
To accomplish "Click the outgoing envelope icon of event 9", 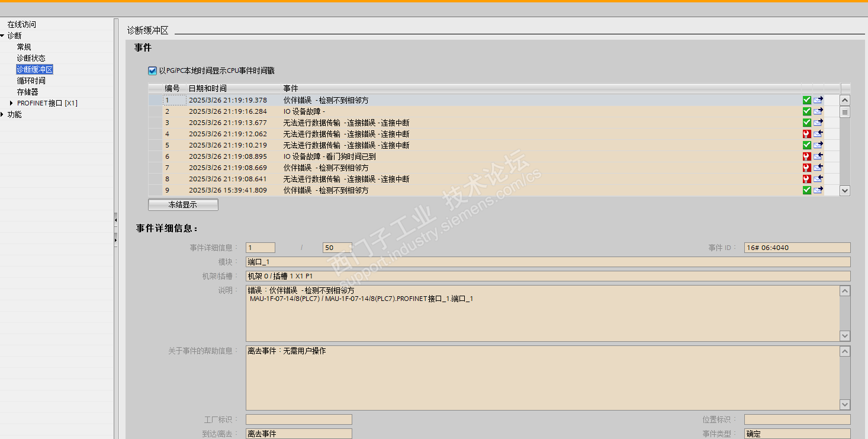I will [818, 190].
